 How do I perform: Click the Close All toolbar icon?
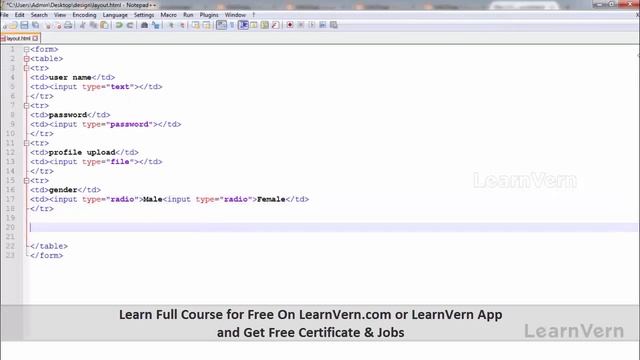click(58, 25)
